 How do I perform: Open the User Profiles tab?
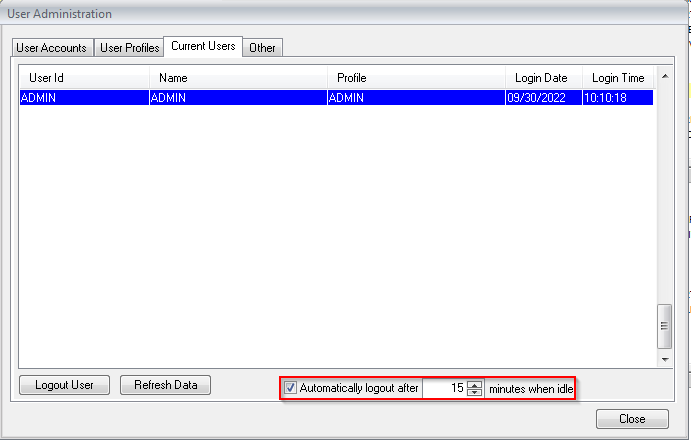(x=129, y=48)
